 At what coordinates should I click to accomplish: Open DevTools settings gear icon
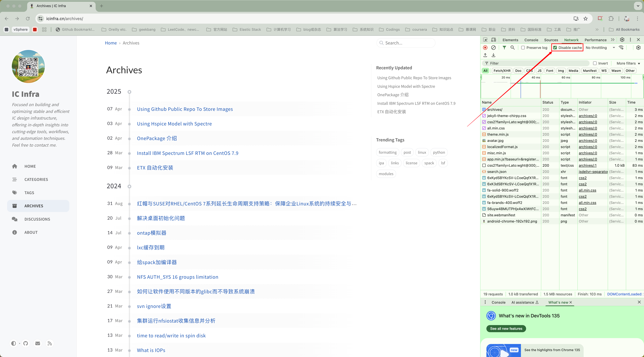click(622, 40)
